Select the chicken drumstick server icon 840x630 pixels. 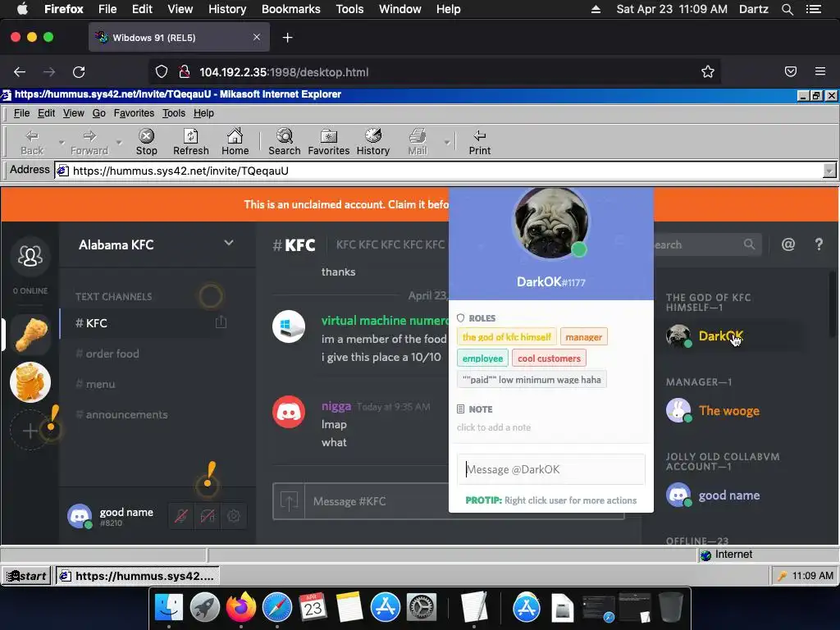coord(30,334)
